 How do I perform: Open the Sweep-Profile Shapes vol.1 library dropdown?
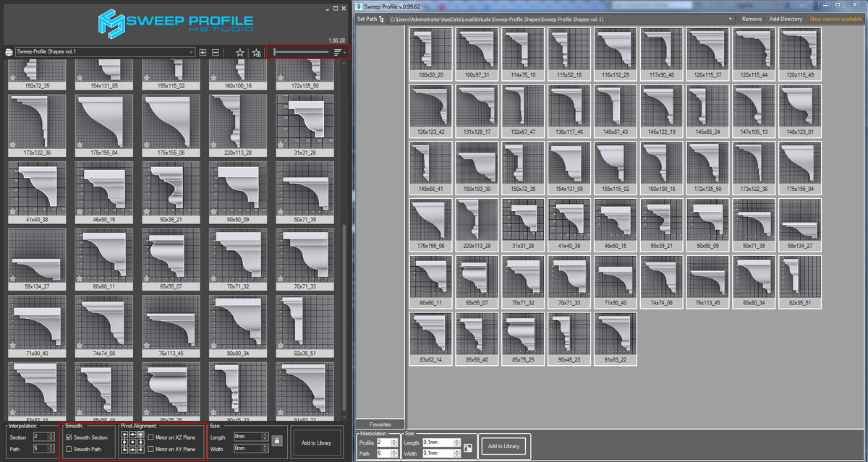[x=105, y=52]
